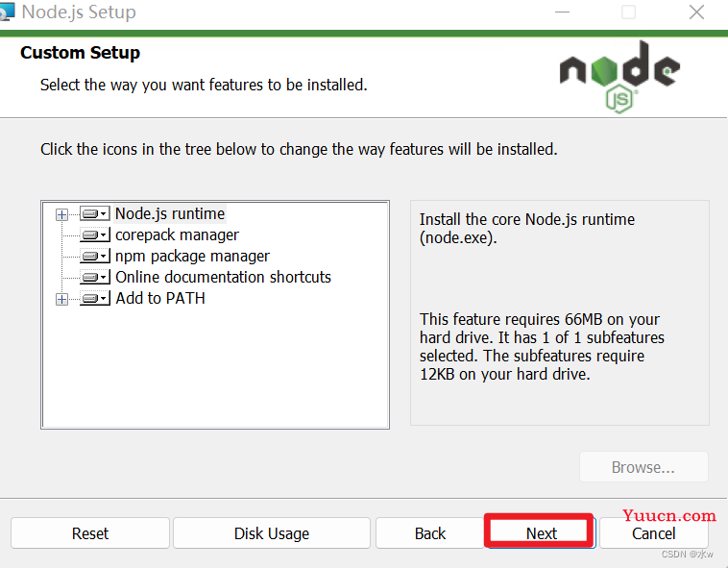Open the Node.js runtime feature drive icon
Screen dimensions: 728x568
pyautogui.click(x=94, y=214)
